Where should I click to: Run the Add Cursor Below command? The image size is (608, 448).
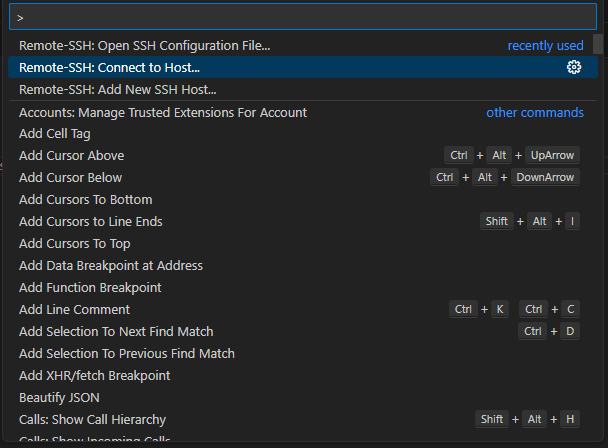[x=303, y=177]
